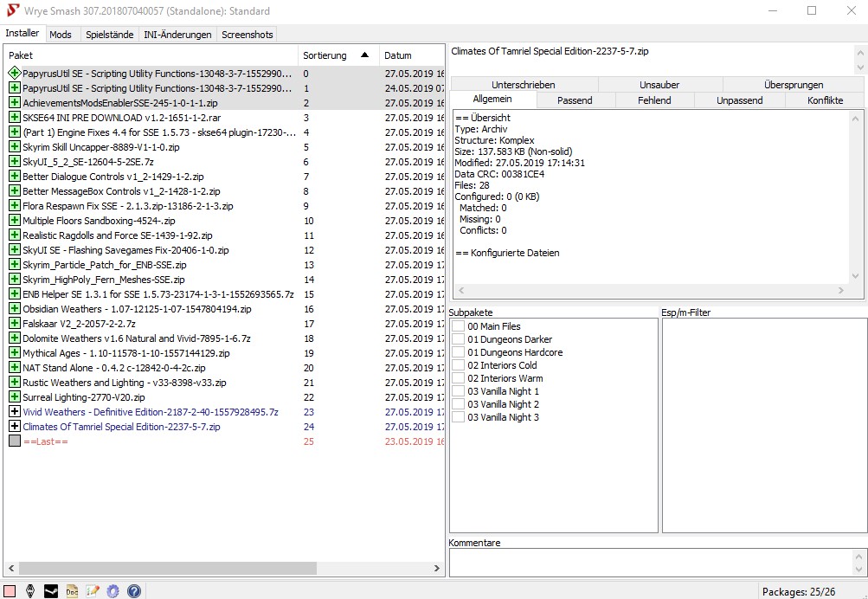Click green plus icon beside SKSE64 INI PRE DOWNLOAD
868x599 pixels.
[15, 118]
